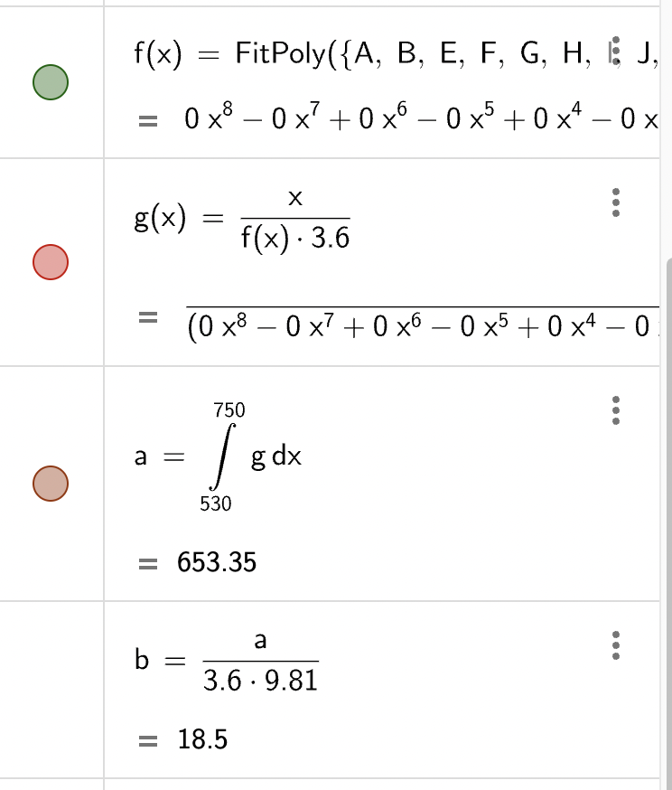The height and width of the screenshot is (790, 672).
Task: Click the result value 18.5
Action: click(x=202, y=739)
